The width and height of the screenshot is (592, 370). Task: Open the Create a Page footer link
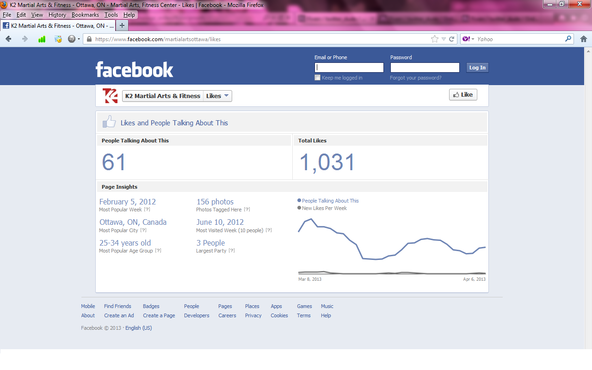(x=159, y=316)
